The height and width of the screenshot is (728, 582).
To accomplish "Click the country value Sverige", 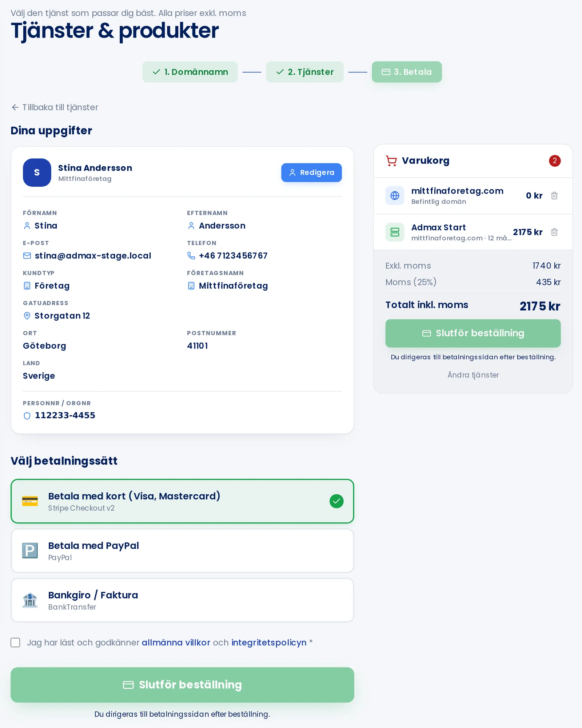I will click(39, 376).
